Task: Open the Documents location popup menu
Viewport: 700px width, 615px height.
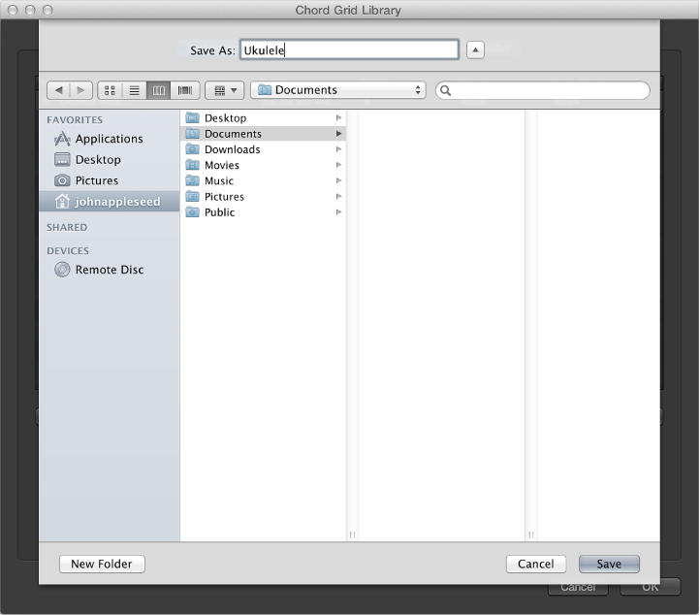Action: click(x=338, y=90)
